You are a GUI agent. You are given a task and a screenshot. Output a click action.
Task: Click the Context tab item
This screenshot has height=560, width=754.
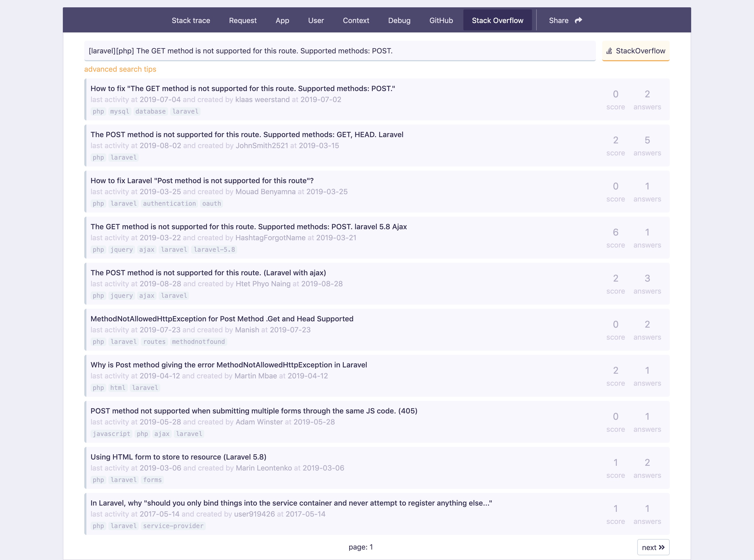click(356, 19)
